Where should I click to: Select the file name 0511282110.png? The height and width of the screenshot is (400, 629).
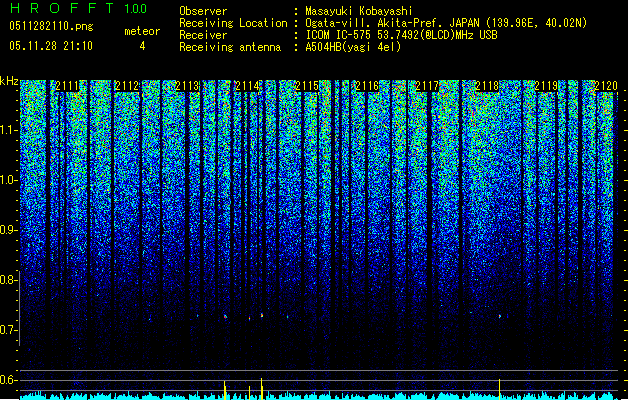51,26
